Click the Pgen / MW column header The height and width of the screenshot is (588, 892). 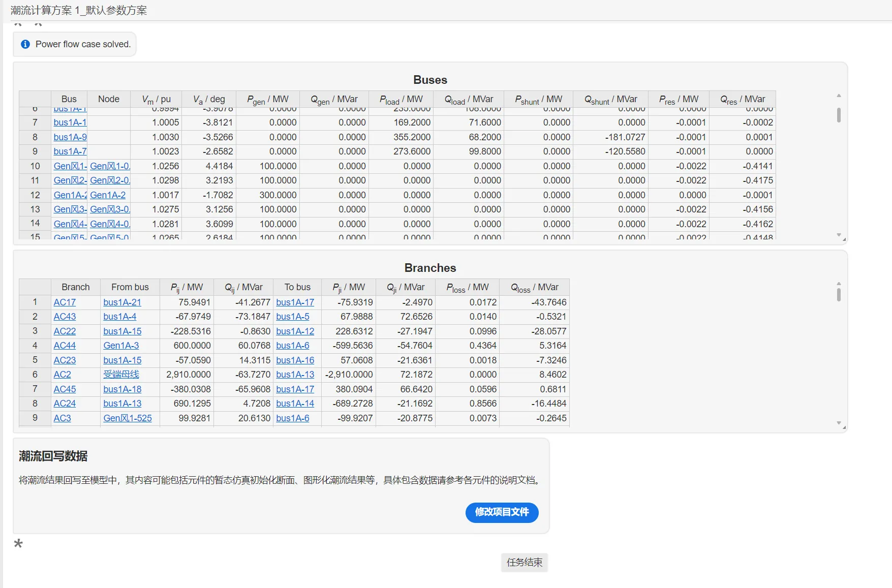268,99
